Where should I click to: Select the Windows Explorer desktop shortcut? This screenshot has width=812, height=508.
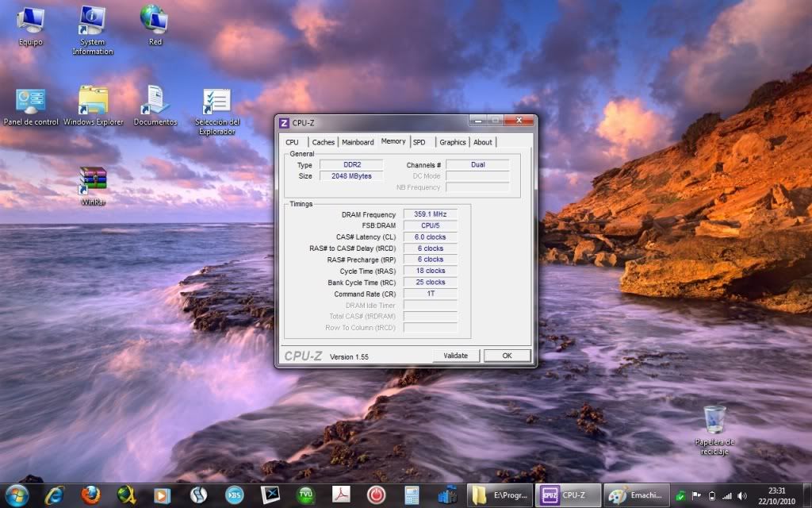(x=94, y=106)
